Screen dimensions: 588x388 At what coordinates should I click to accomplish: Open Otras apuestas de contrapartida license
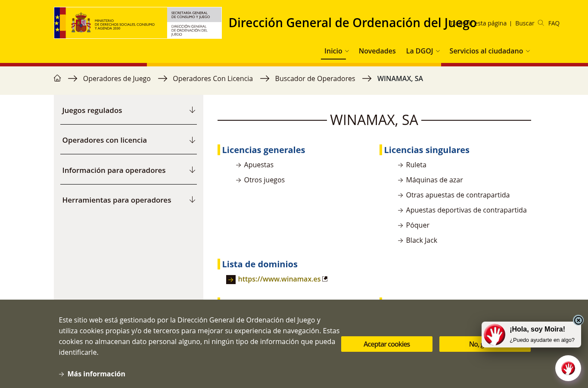[x=457, y=195]
